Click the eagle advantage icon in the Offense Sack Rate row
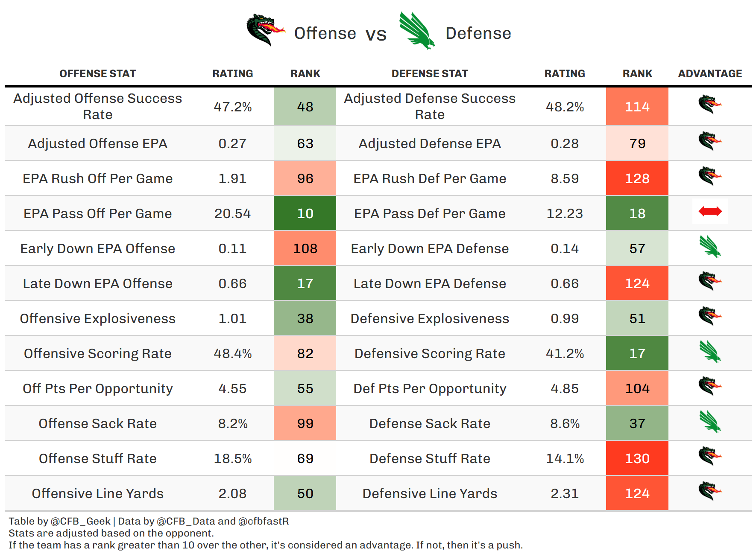Screen dimensions: 756x560 click(x=710, y=422)
